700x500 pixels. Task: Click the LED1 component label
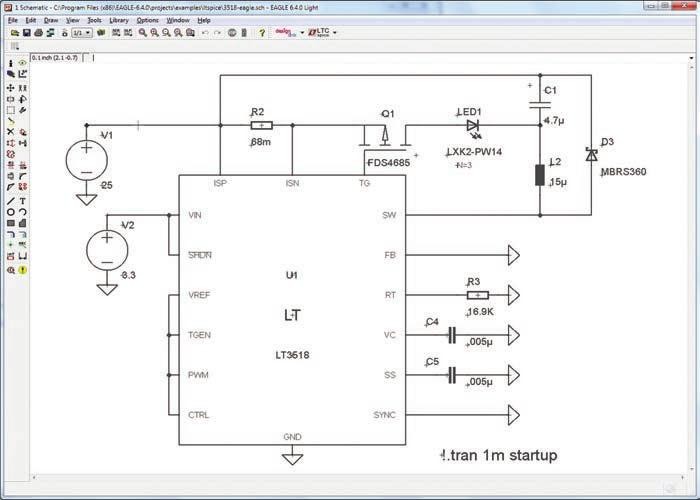click(x=469, y=112)
